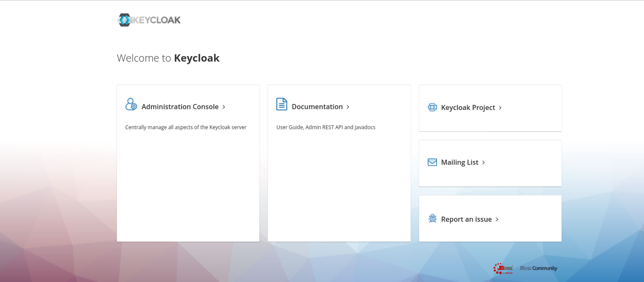
Task: Click the JBoss red logo in footer
Action: (503, 268)
